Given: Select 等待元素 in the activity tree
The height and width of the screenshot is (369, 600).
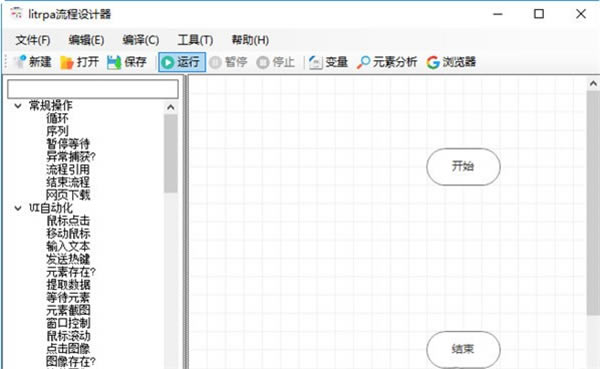Looking at the screenshot, I should click(68, 298).
